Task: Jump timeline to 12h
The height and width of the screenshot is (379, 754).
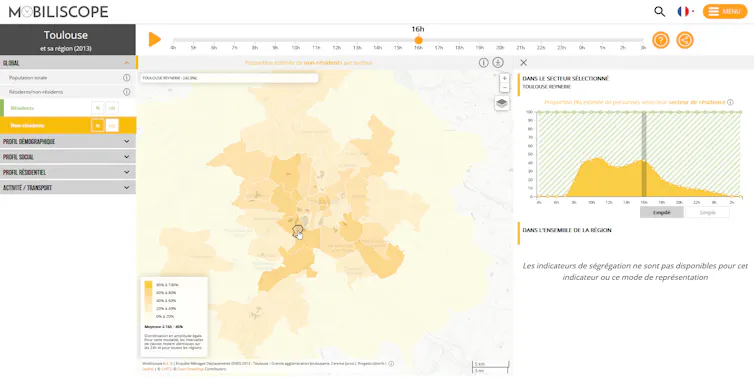Action: pyautogui.click(x=337, y=48)
